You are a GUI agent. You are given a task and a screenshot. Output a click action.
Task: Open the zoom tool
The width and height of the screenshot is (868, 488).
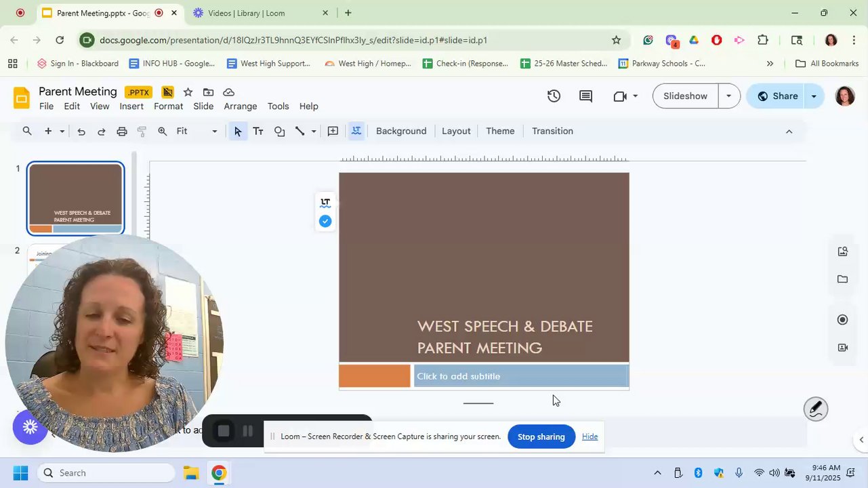163,131
